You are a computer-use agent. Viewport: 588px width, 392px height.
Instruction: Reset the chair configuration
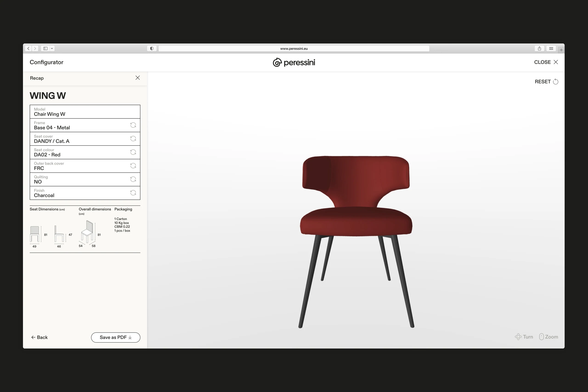[x=546, y=82]
